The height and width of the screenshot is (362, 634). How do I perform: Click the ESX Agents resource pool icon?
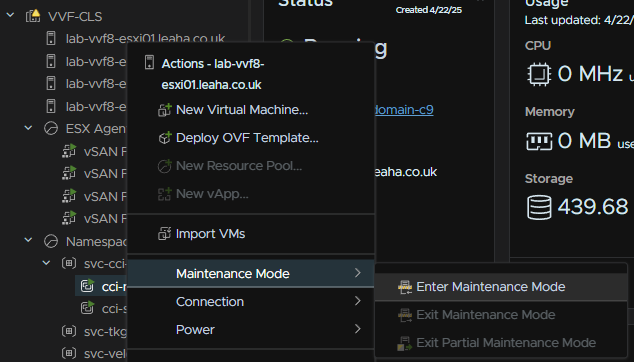click(x=51, y=129)
